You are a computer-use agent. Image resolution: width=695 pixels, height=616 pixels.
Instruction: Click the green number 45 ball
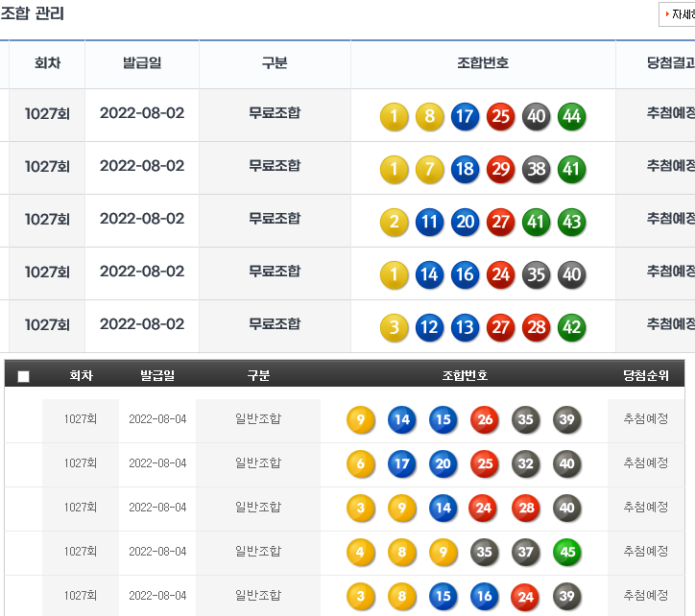[567, 553]
